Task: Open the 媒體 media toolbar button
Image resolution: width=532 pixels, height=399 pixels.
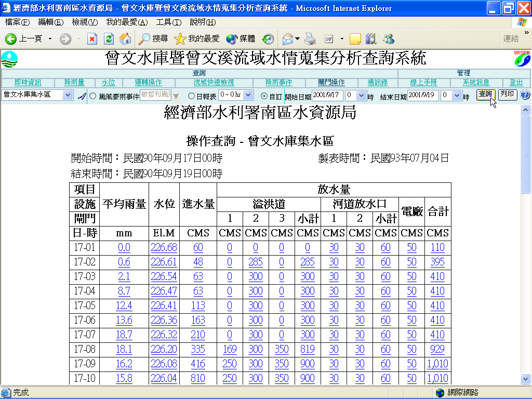Action: point(241,39)
